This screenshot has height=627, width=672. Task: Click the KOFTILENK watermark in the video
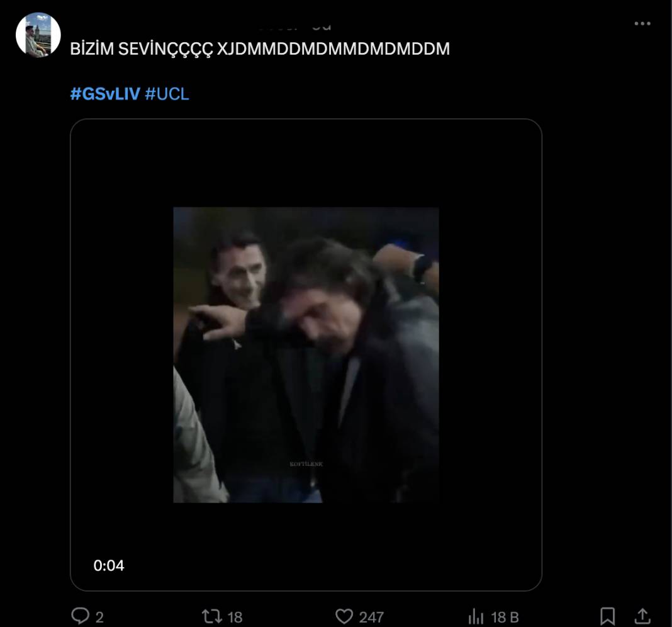click(306, 464)
